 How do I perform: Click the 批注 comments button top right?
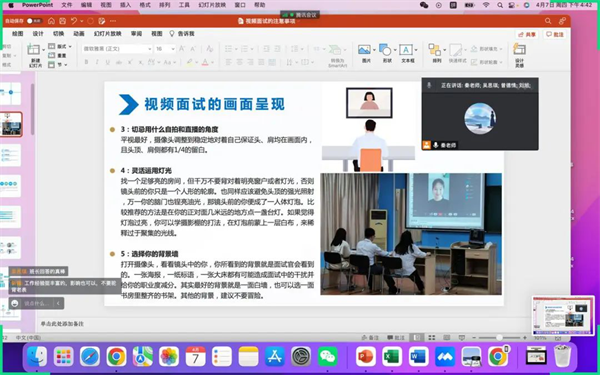tap(555, 34)
